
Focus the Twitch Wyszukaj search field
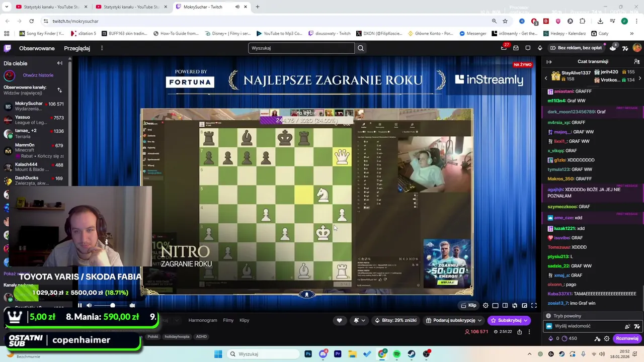tap(301, 48)
